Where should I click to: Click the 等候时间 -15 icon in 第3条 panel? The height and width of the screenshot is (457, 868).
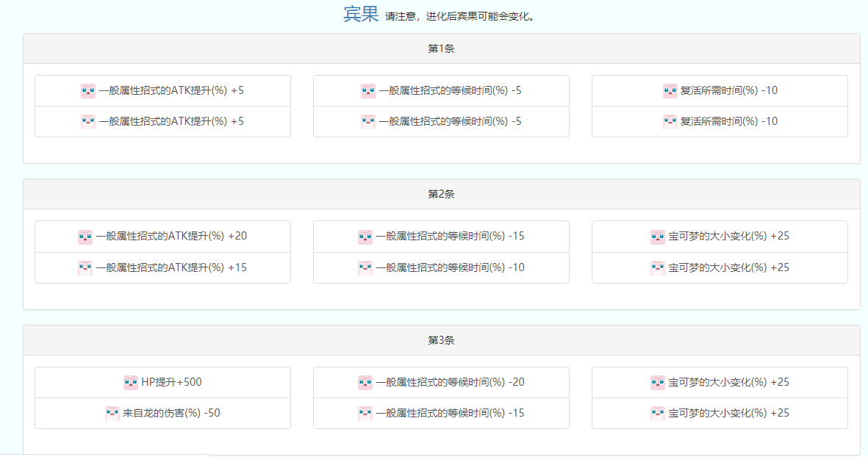365,414
